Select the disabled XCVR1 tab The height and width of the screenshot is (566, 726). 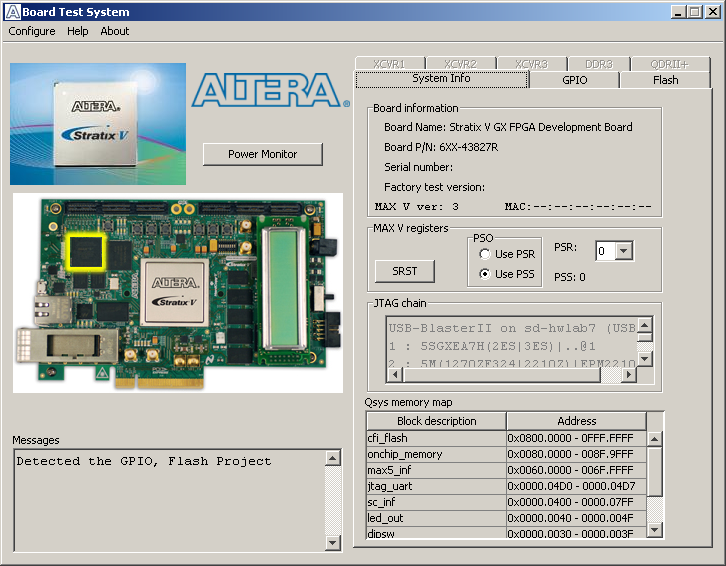[389, 64]
